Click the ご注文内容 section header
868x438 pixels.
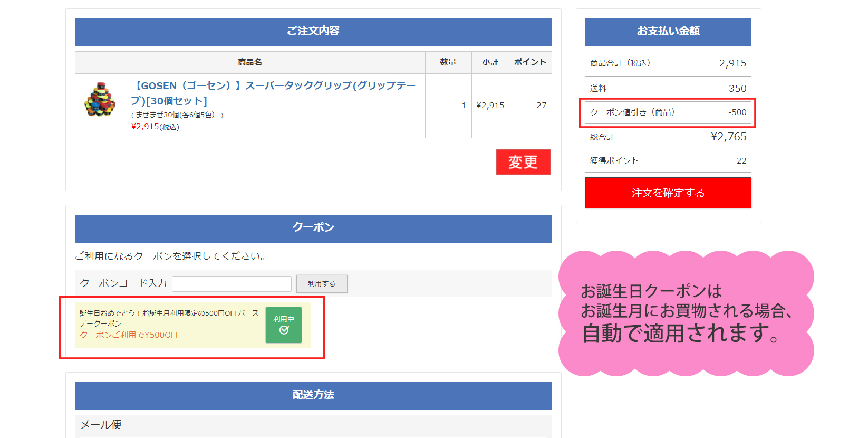[313, 32]
